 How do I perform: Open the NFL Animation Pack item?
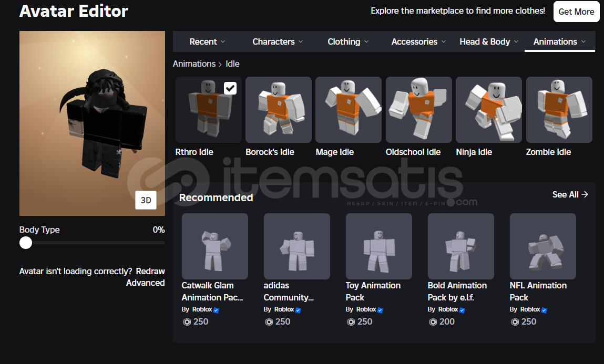pyautogui.click(x=542, y=246)
